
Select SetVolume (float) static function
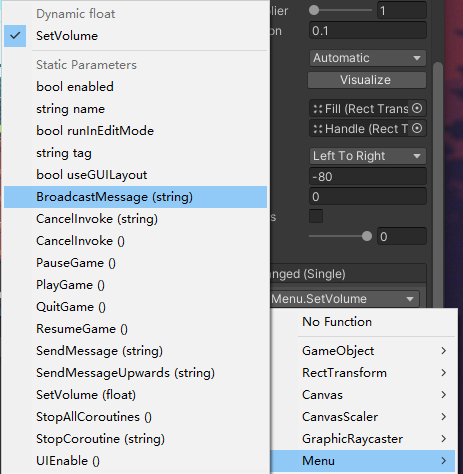[135, 395]
